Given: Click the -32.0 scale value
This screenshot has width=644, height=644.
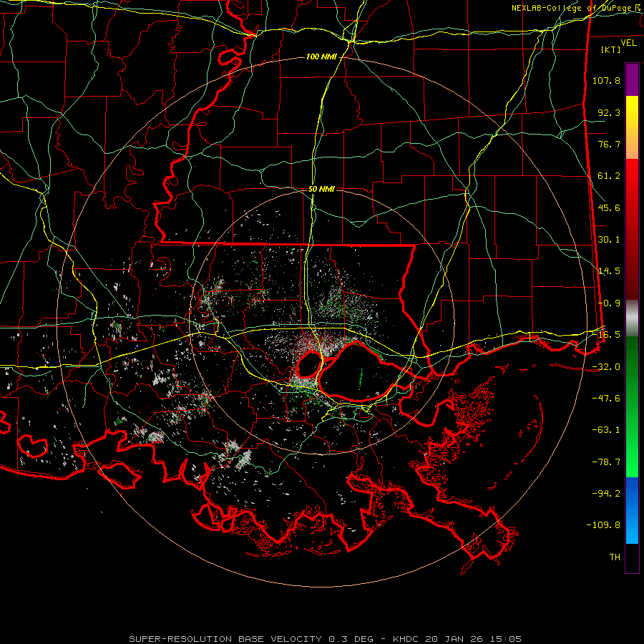Looking at the screenshot, I should [606, 367].
